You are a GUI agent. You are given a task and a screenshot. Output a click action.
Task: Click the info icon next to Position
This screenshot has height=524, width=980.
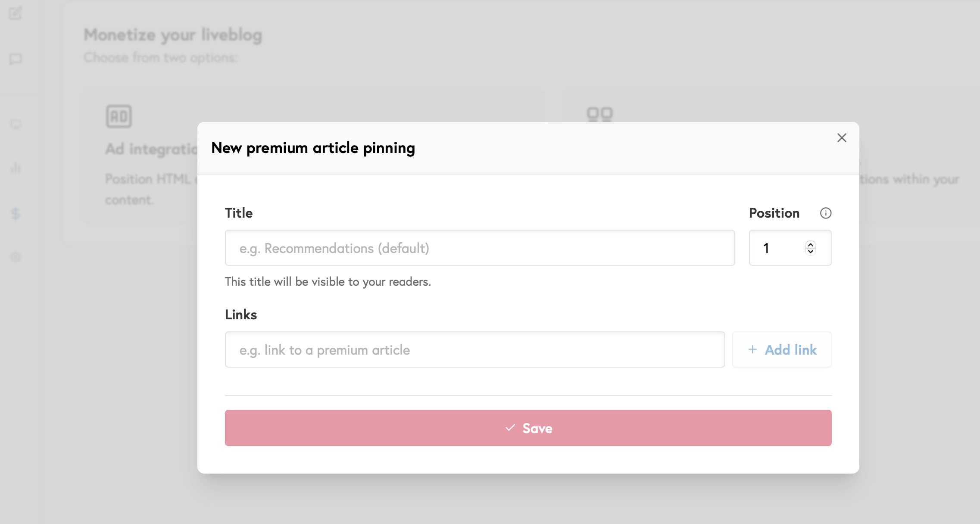pyautogui.click(x=826, y=213)
